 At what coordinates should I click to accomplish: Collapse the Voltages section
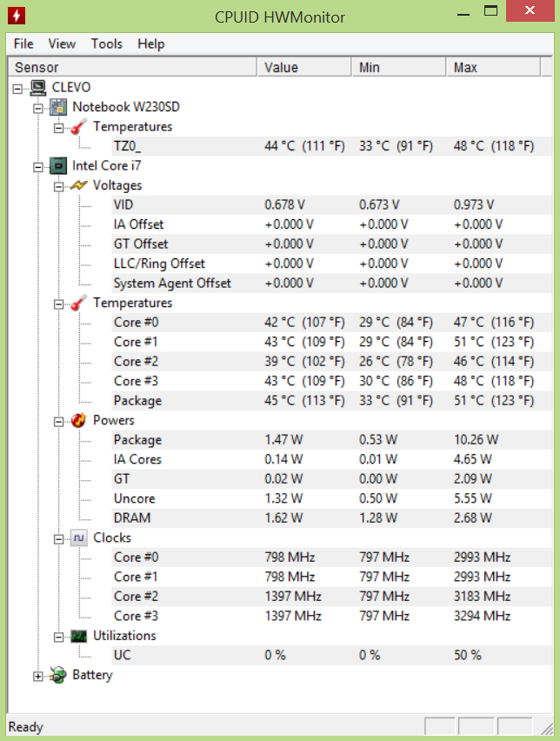pyautogui.click(x=58, y=187)
